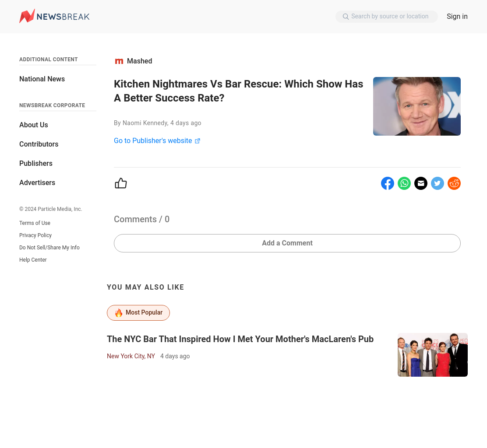Open National News section
This screenshot has width=487, height=448.
click(42, 79)
